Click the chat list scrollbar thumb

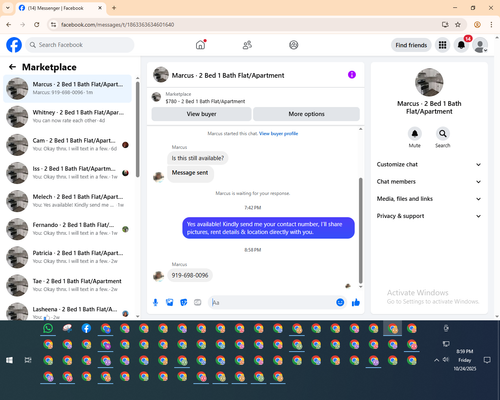[138, 130]
